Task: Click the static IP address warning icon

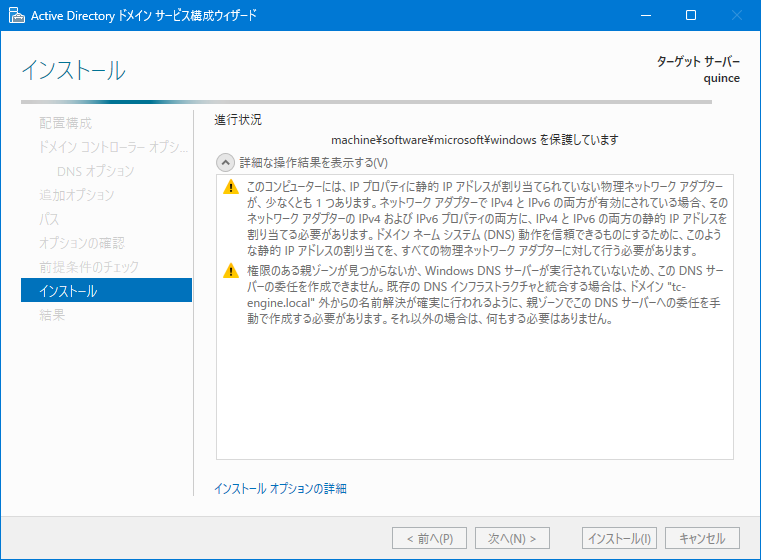Action: click(x=231, y=187)
